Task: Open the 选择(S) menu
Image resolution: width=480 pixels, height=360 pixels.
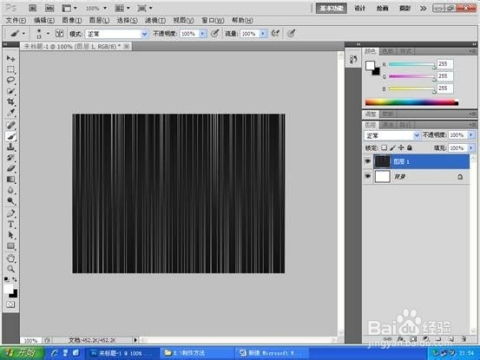Action: coord(127,21)
